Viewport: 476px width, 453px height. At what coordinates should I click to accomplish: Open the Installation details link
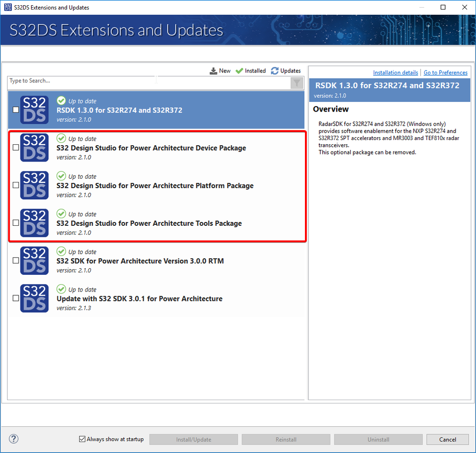point(395,72)
